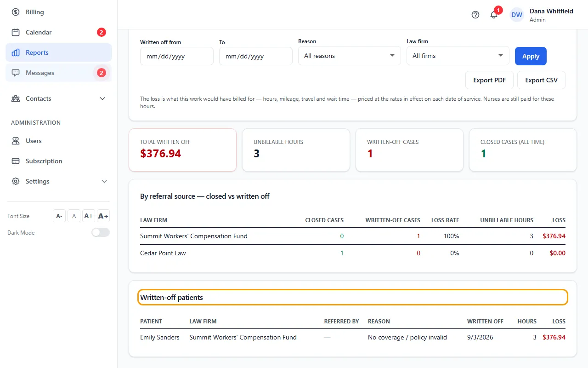Open the Law firm dropdown
This screenshot has width=588, height=368.
coord(458,56)
